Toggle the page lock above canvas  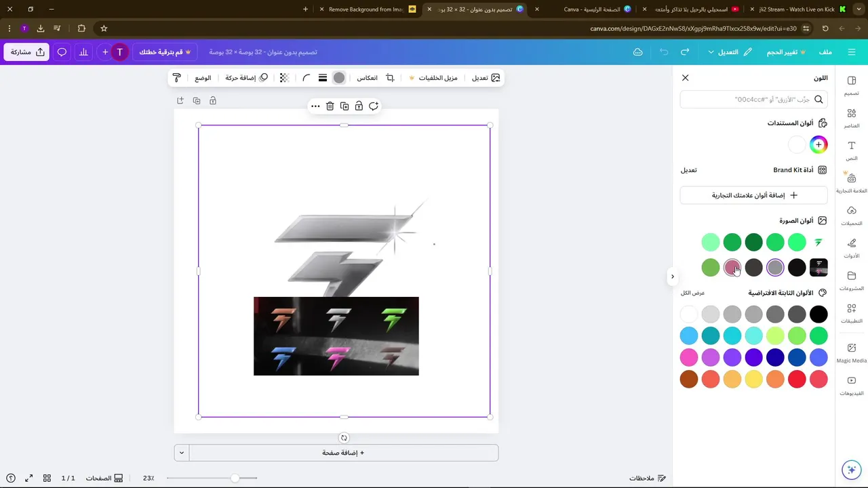coord(213,100)
